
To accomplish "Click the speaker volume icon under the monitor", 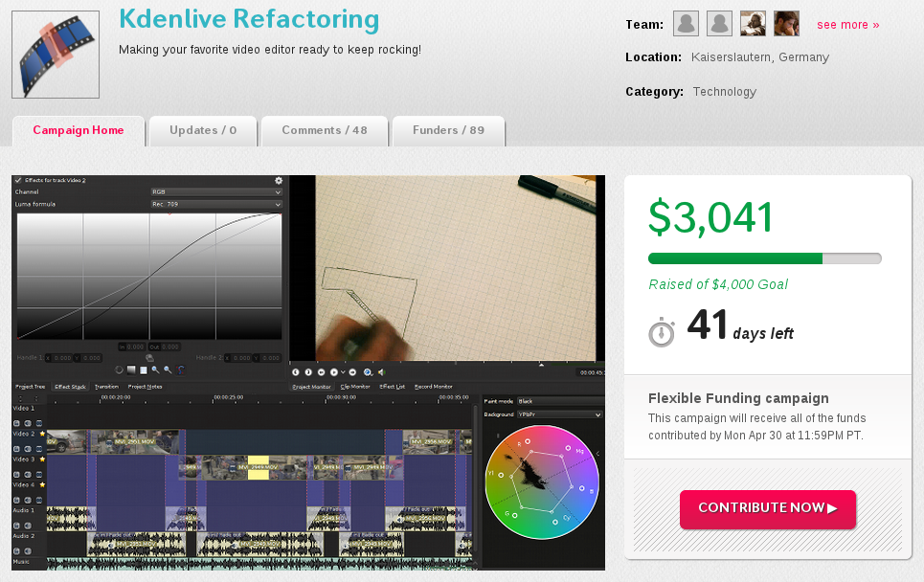I will point(382,372).
